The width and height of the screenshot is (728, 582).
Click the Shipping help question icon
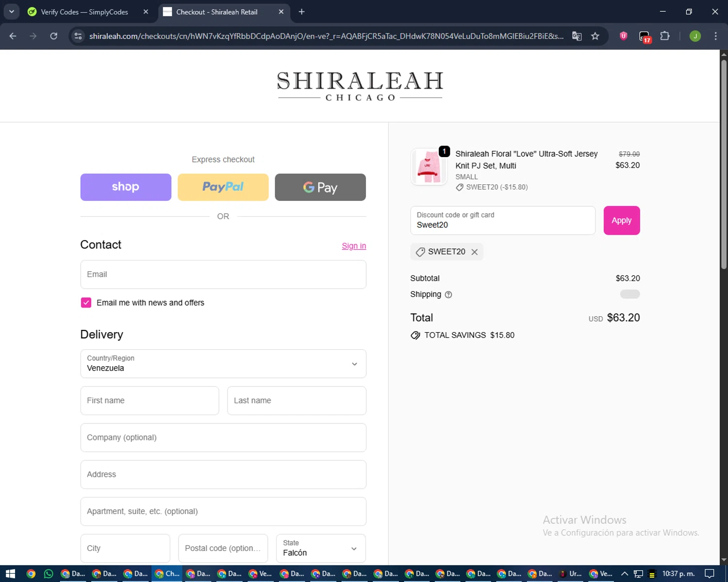pos(448,294)
